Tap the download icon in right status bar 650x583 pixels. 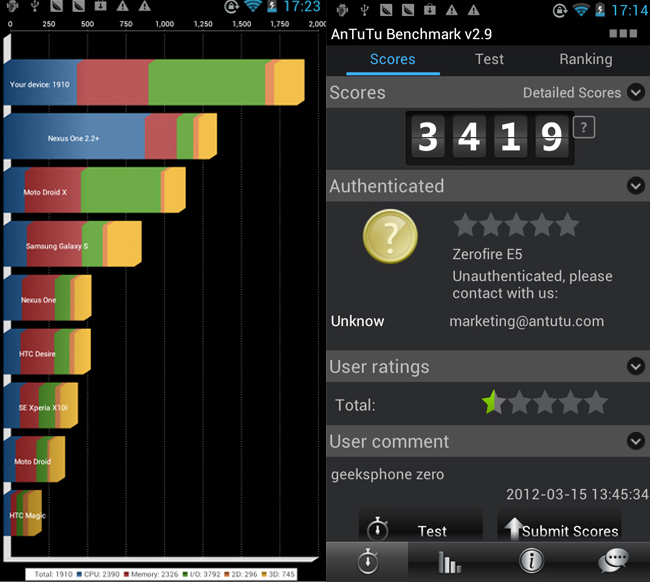click(x=430, y=10)
